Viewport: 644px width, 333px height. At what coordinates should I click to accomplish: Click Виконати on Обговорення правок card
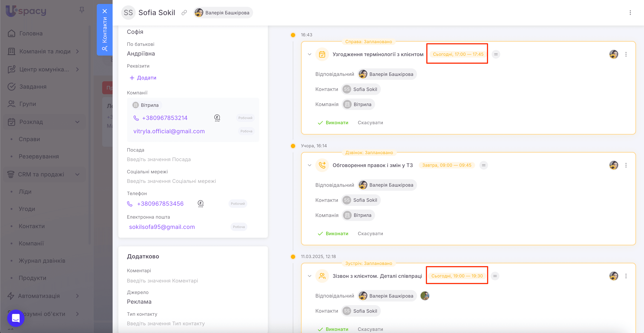333,234
